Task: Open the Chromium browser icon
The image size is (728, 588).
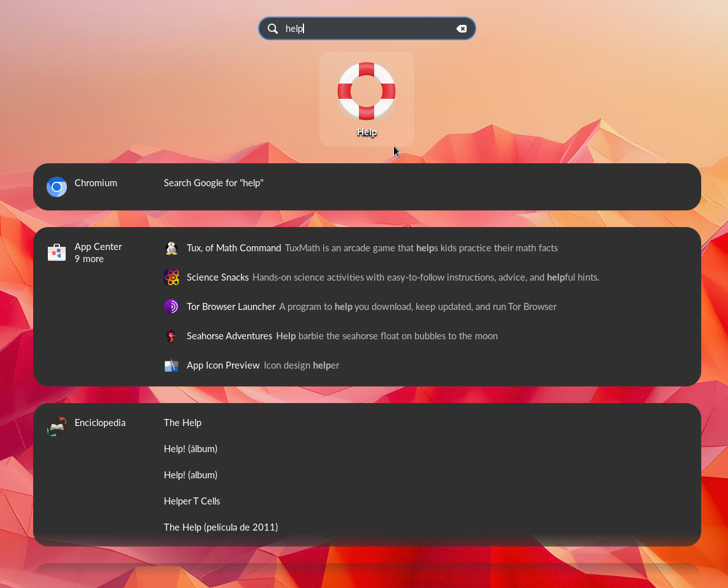Action: [x=57, y=187]
